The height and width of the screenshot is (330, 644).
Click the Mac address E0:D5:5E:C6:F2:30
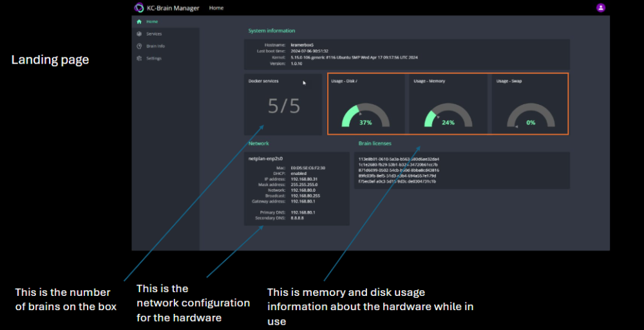[308, 168]
